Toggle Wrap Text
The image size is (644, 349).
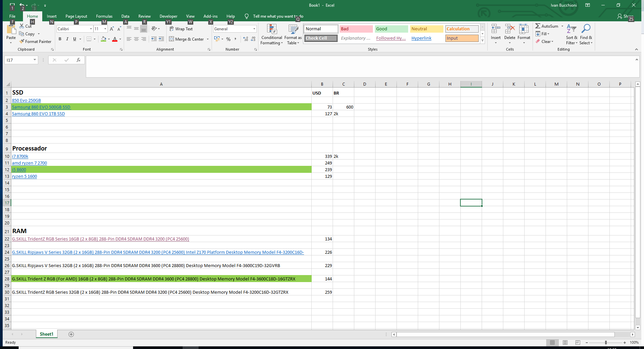pos(181,29)
